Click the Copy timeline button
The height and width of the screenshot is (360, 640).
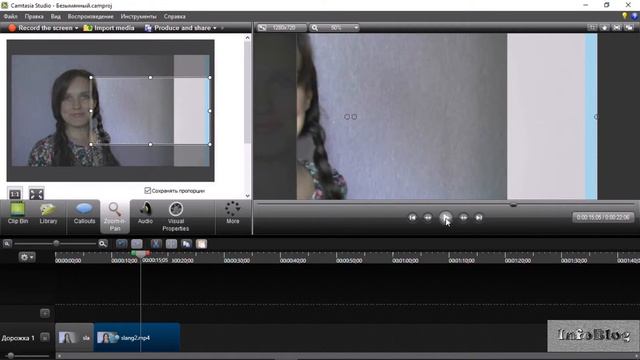point(187,244)
